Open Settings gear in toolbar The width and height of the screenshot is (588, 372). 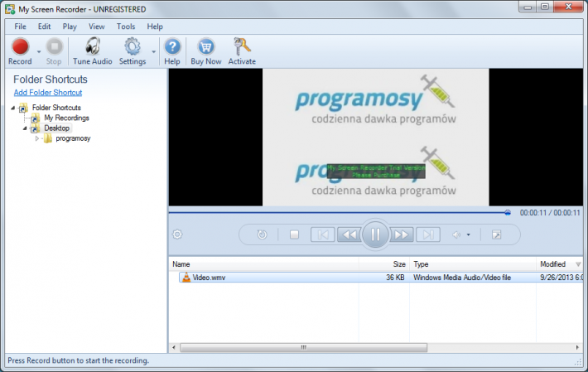[x=133, y=51]
